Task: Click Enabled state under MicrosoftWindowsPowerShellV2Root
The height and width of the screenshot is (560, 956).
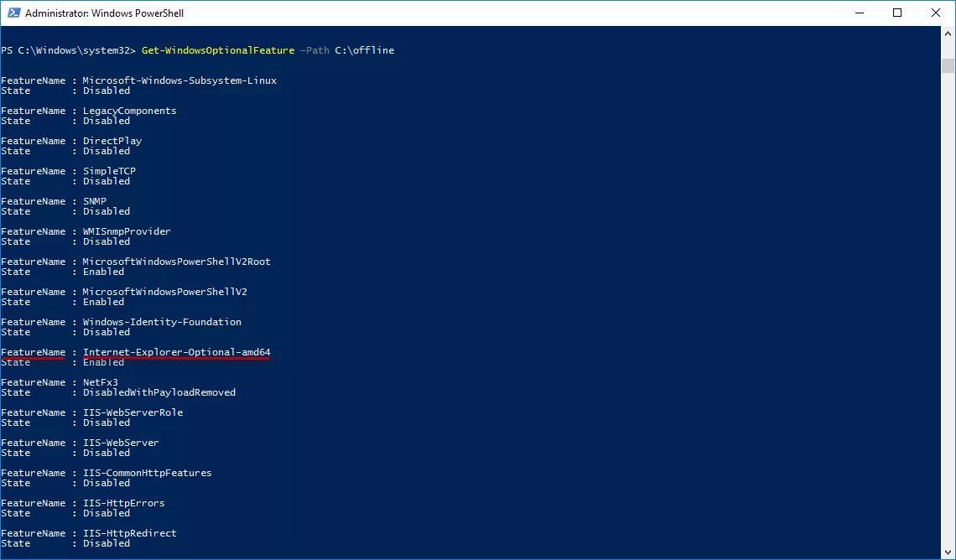Action: (104, 272)
